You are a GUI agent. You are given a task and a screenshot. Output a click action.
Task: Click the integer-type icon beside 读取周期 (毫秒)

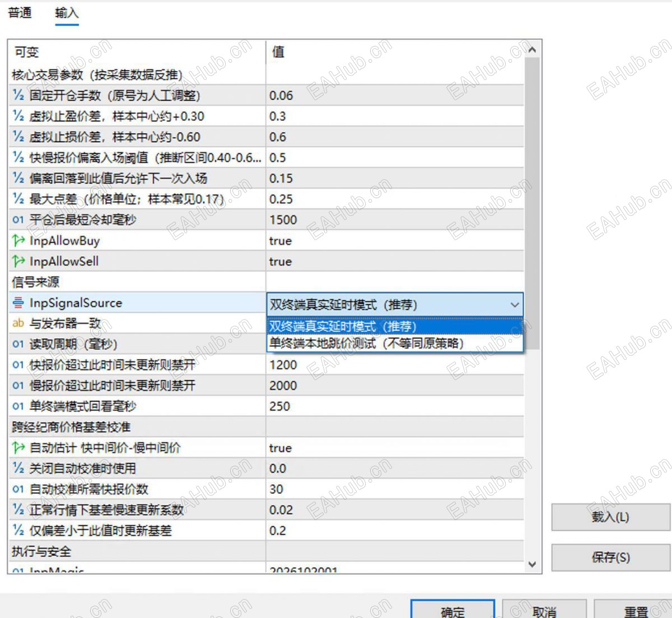18,344
